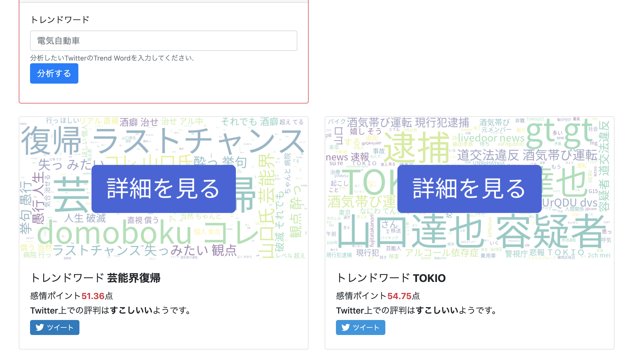Click the 51.36 sentiment score
The image size is (644, 350).
pyautogui.click(x=93, y=296)
